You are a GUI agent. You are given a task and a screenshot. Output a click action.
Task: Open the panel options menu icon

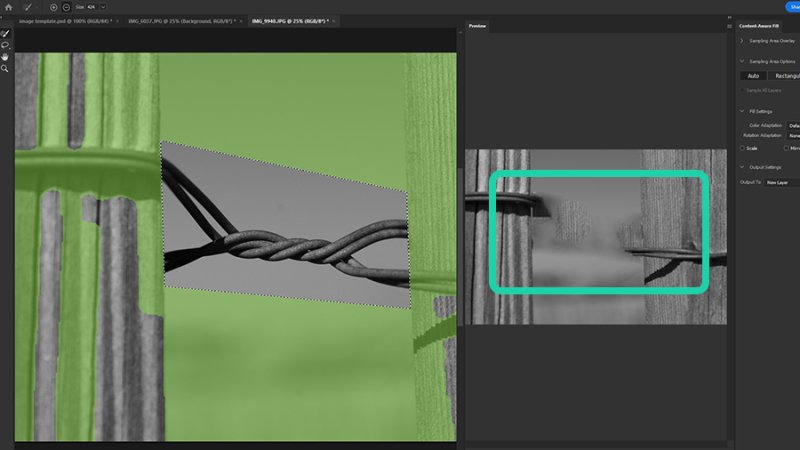pyautogui.click(x=729, y=26)
